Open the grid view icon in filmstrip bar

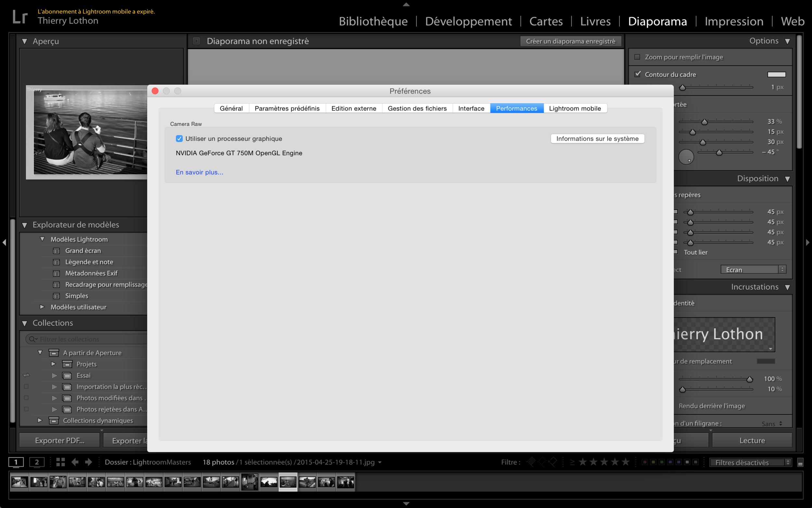60,462
